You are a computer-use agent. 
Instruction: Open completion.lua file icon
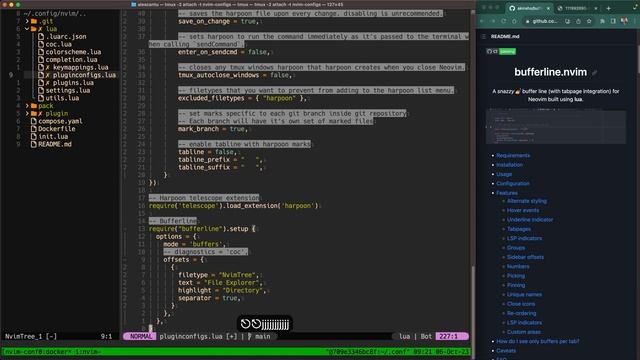tap(41, 60)
